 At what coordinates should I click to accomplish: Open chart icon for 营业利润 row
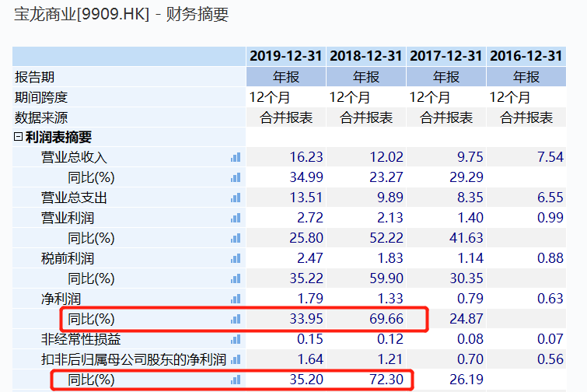click(236, 218)
